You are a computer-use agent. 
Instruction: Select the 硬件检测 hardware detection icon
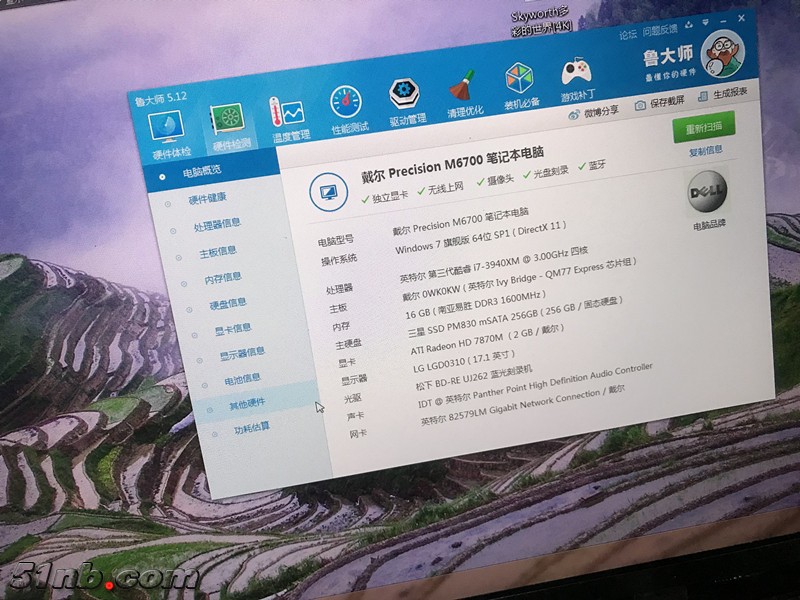click(229, 123)
